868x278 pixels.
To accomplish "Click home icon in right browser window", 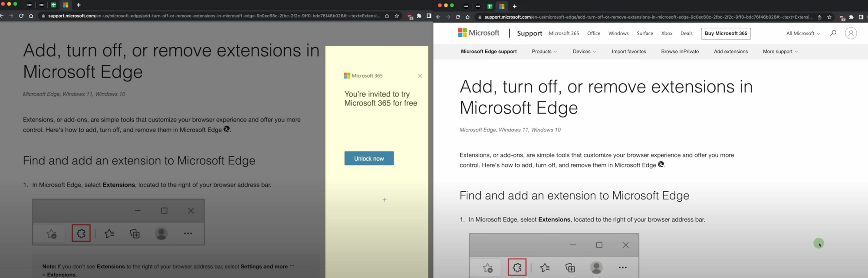I will (x=467, y=17).
